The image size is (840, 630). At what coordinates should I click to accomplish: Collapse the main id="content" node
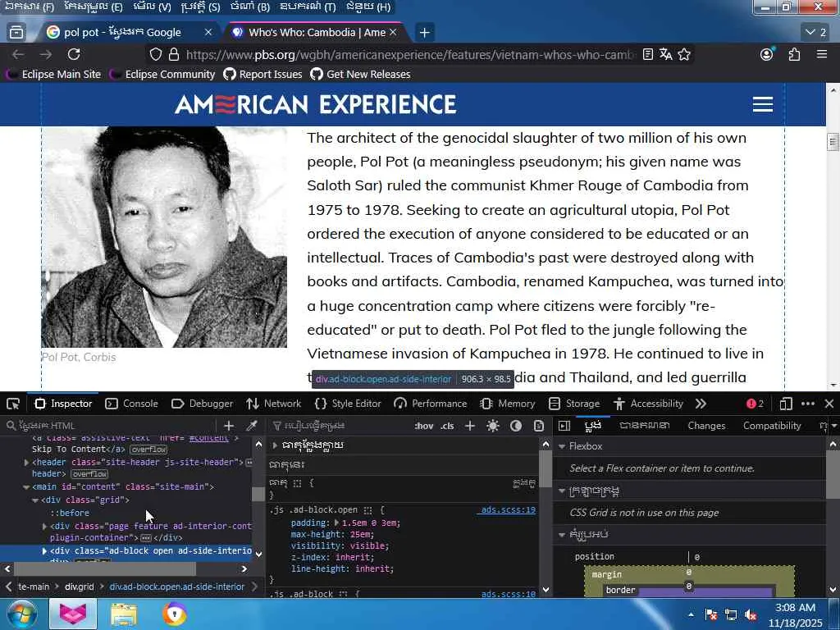point(26,487)
